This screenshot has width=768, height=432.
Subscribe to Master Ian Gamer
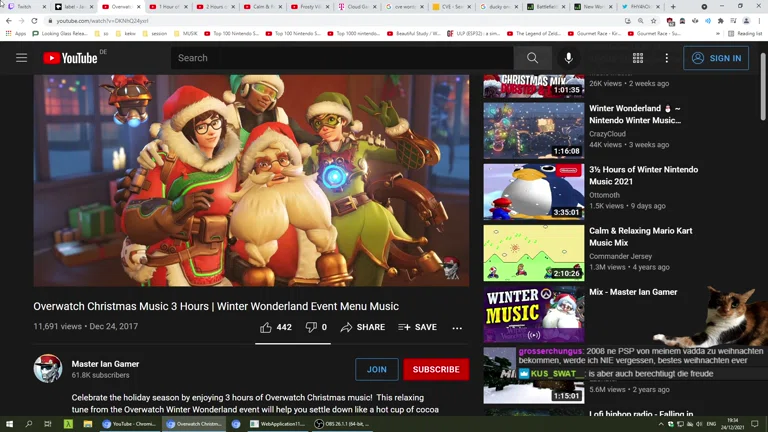tap(436, 369)
